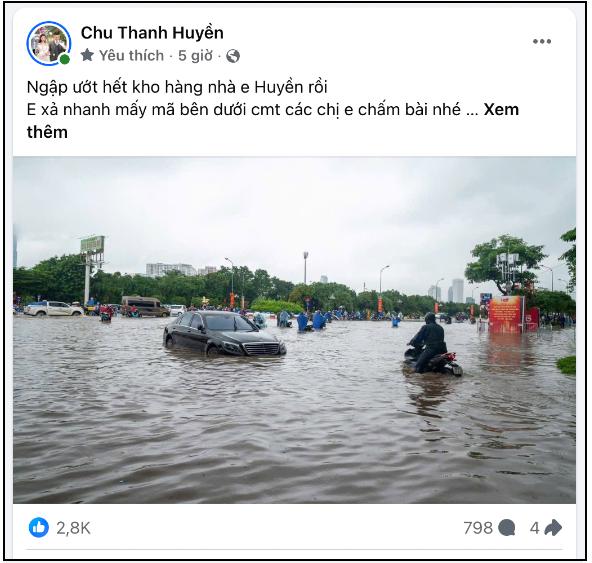Click the black sedan in the photo
Viewport: 592px width, 563px height.
pos(224,333)
